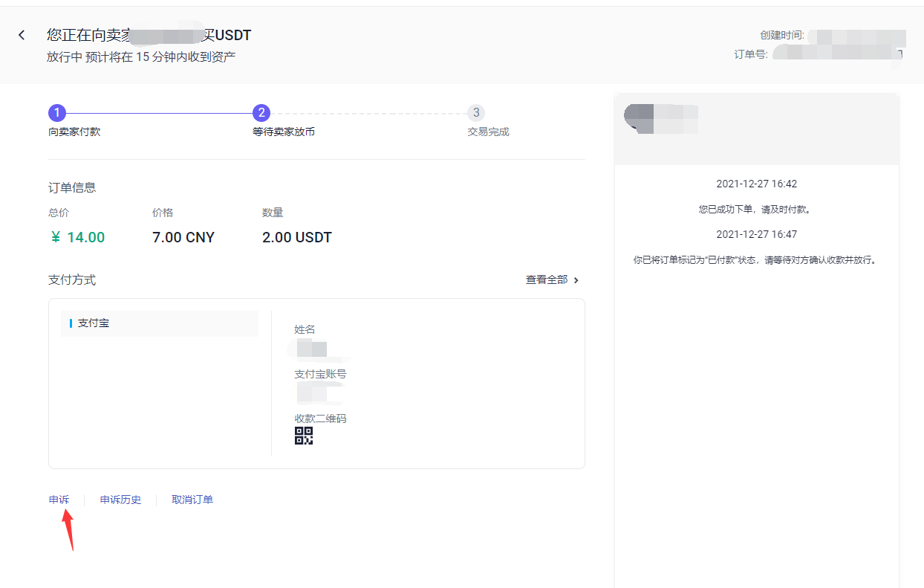Click the 申诉 appeal link
Screen dimensions: 924x588
point(59,499)
